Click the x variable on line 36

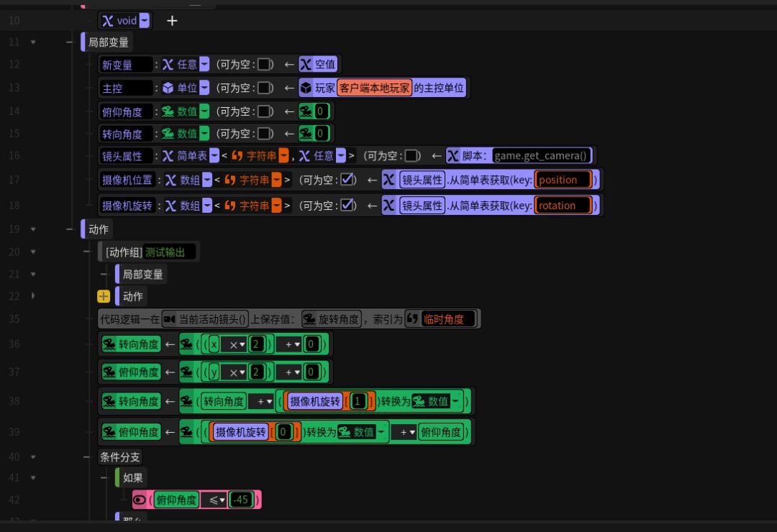click(214, 344)
